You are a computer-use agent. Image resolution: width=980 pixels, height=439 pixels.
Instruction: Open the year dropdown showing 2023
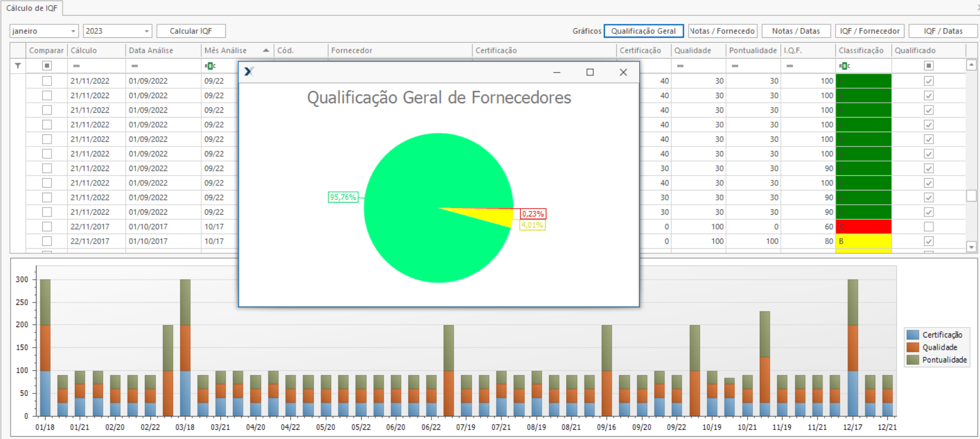coord(146,31)
